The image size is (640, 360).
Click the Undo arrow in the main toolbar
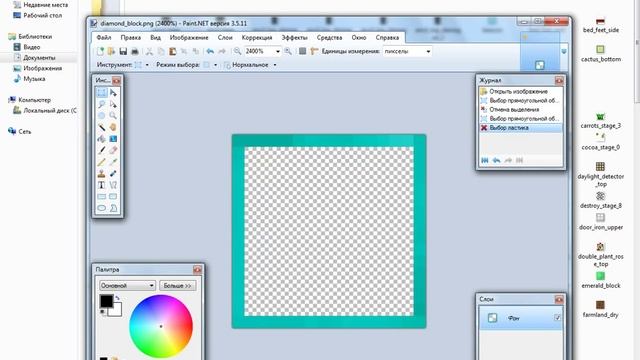coord(210,51)
